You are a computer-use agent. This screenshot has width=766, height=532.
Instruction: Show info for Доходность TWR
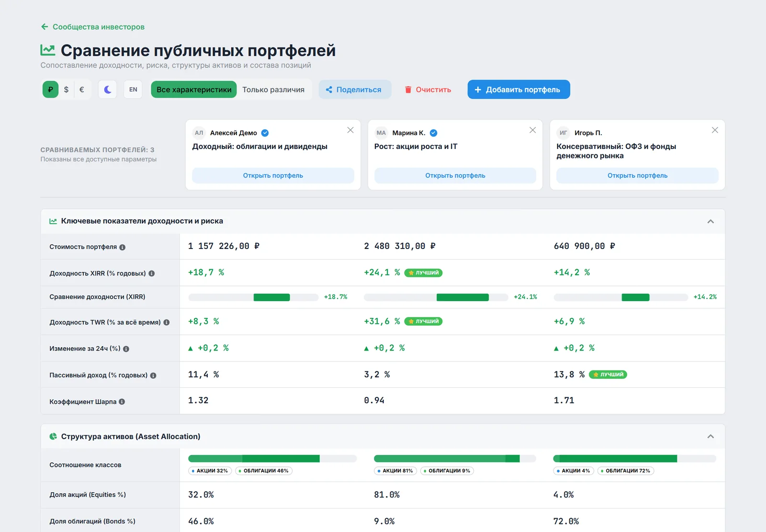tap(167, 322)
